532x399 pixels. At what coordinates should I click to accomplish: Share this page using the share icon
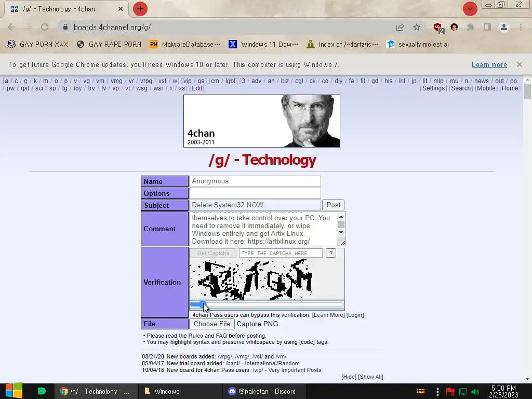click(x=400, y=27)
